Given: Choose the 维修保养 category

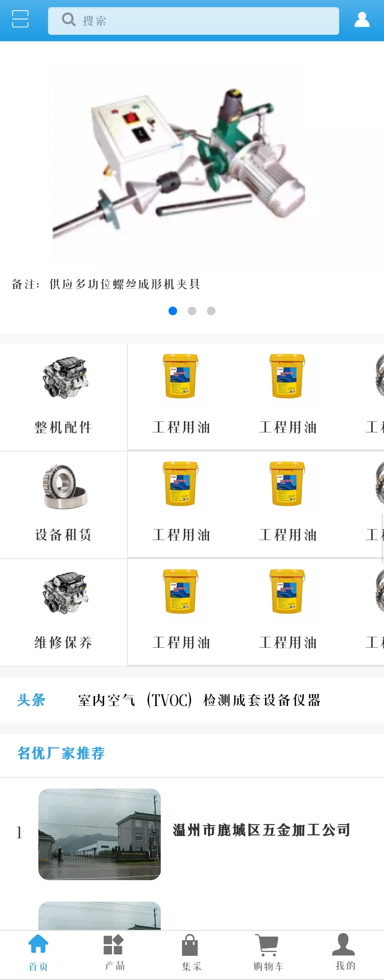Looking at the screenshot, I should pyautogui.click(x=63, y=613).
